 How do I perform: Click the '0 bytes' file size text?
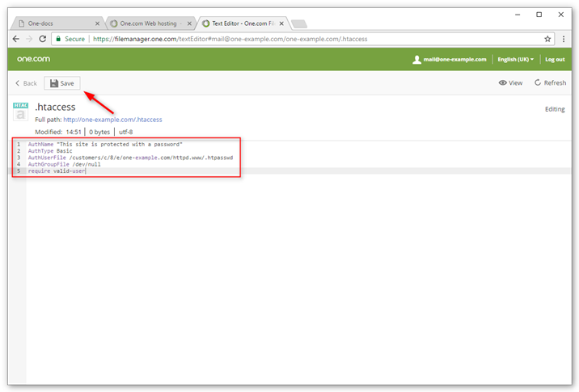pos(99,132)
